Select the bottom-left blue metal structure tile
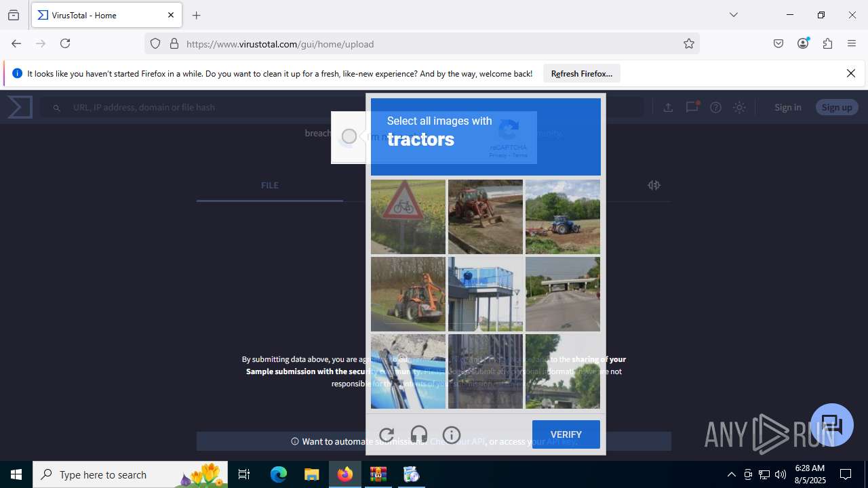 408,371
